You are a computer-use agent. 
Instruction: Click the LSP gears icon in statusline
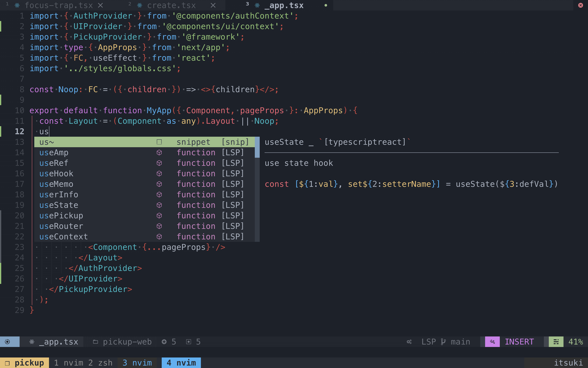pos(409,342)
